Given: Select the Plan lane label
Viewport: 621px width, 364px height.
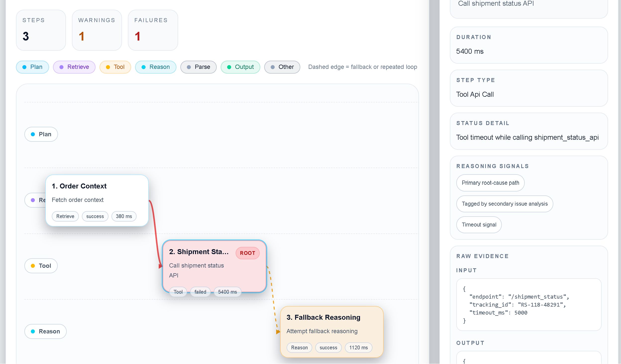Looking at the screenshot, I should [41, 134].
